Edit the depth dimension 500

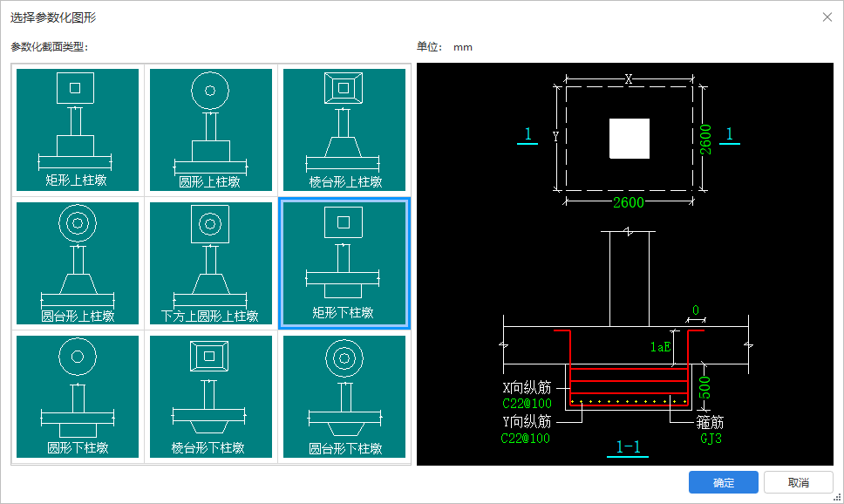tap(704, 388)
